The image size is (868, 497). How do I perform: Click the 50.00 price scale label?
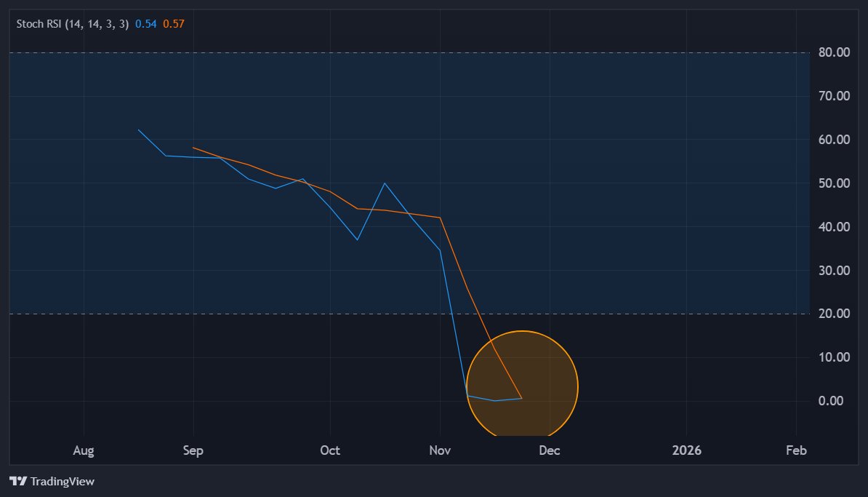pos(834,183)
